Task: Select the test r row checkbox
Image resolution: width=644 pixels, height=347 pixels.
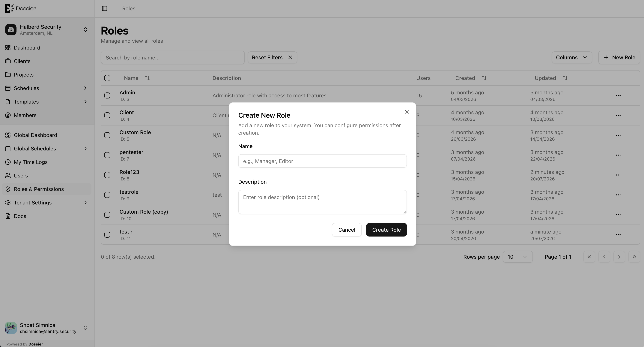Action: pyautogui.click(x=107, y=235)
